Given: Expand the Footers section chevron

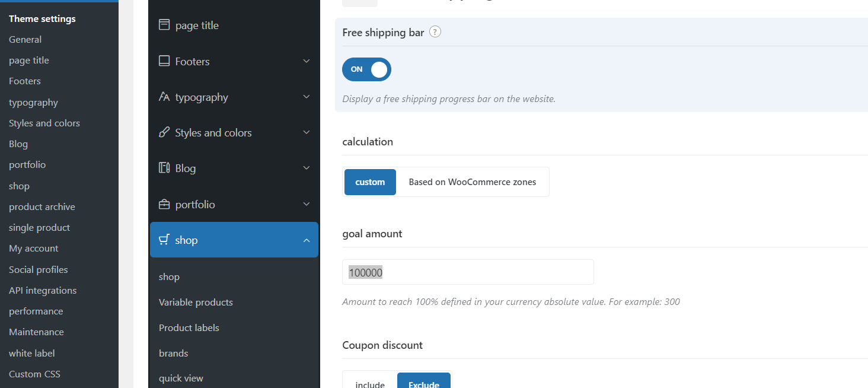Looking at the screenshot, I should point(307,61).
